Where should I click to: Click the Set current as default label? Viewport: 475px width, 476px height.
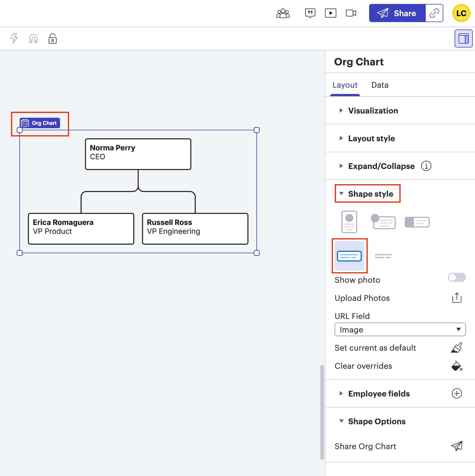pyautogui.click(x=375, y=348)
